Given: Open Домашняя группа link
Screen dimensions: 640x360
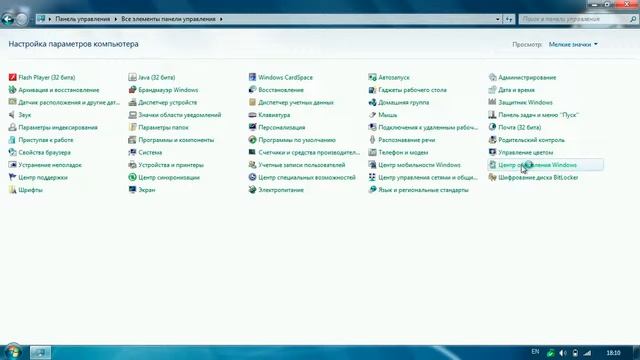Looking at the screenshot, I should pyautogui.click(x=403, y=102).
